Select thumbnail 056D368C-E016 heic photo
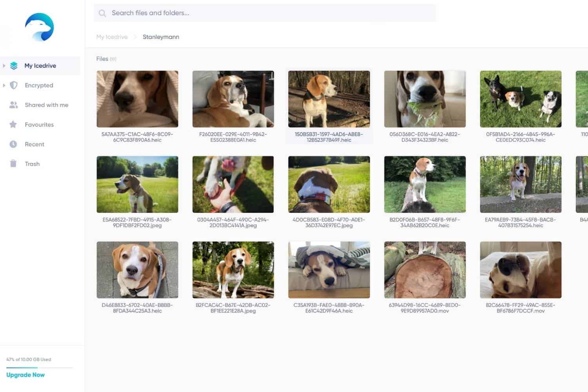Viewport: 588px width, 392px height. pyautogui.click(x=425, y=99)
